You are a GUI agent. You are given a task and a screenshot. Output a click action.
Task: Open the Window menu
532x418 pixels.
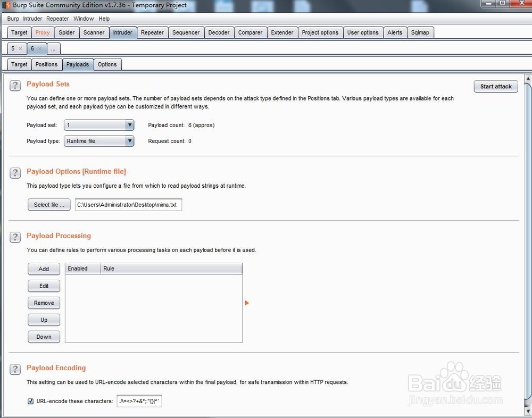(x=84, y=19)
